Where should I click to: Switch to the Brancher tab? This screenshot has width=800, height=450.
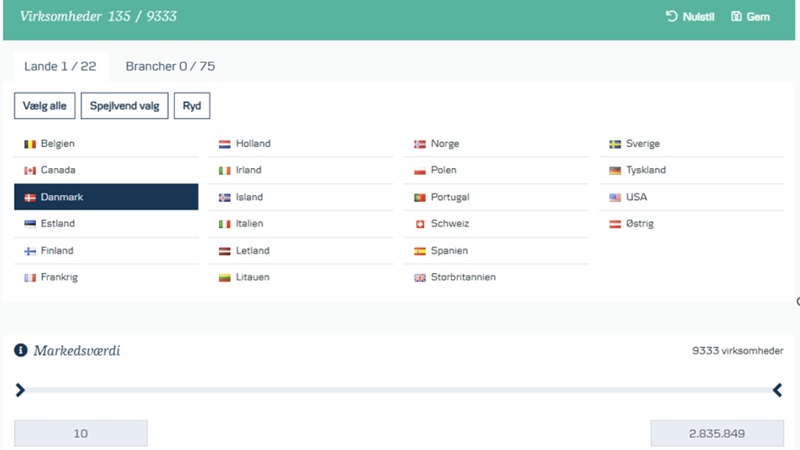tap(170, 67)
